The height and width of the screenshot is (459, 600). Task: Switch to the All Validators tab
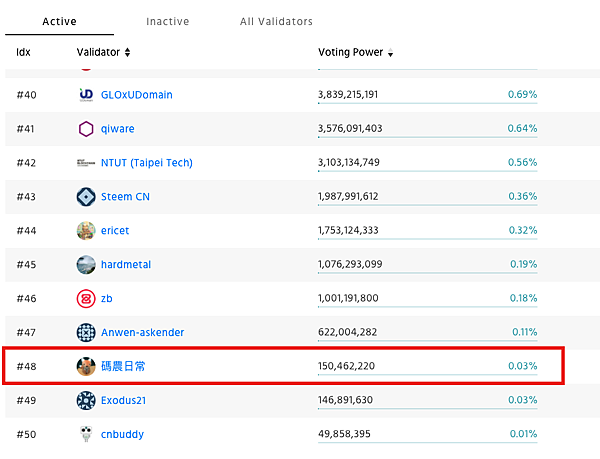[276, 21]
